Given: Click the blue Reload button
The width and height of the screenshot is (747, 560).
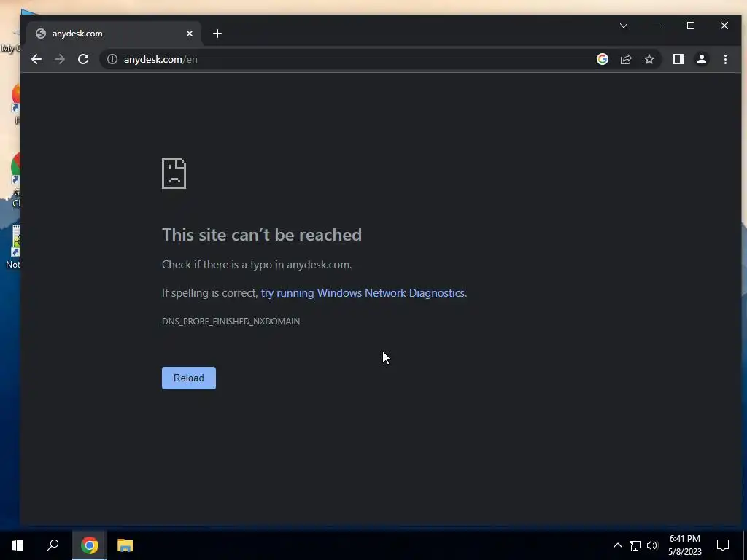Looking at the screenshot, I should pyautogui.click(x=189, y=378).
